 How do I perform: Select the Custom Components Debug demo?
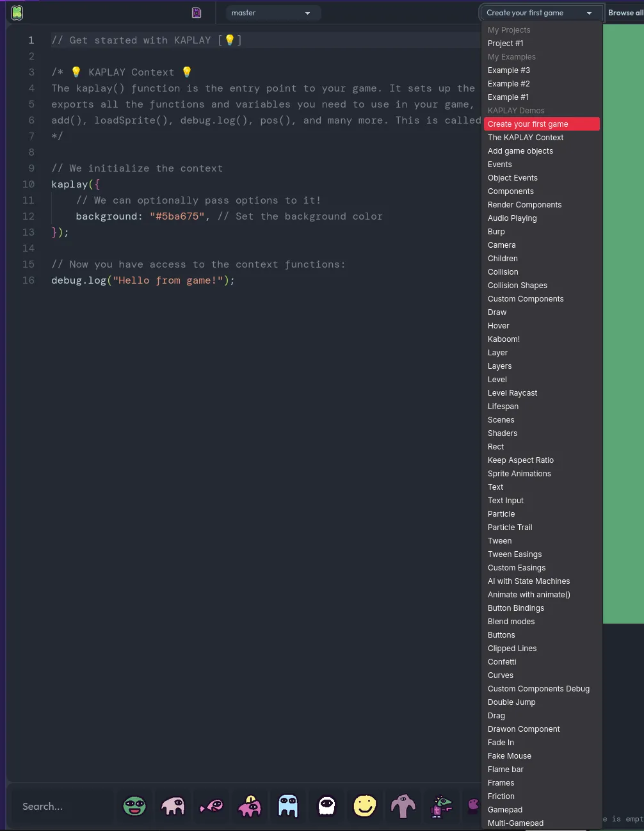click(542, 689)
